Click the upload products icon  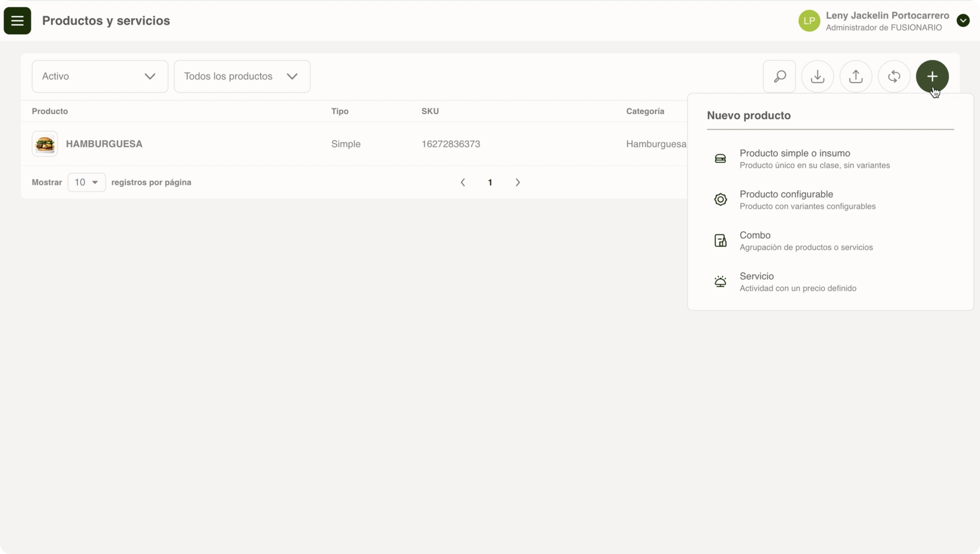tap(856, 77)
